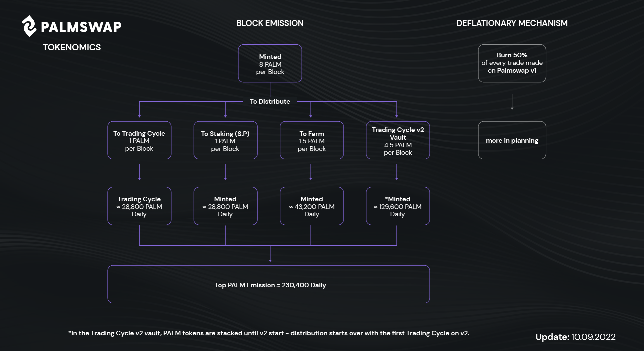The width and height of the screenshot is (644, 351).
Task: Click the To Distribute label
Action: (270, 101)
